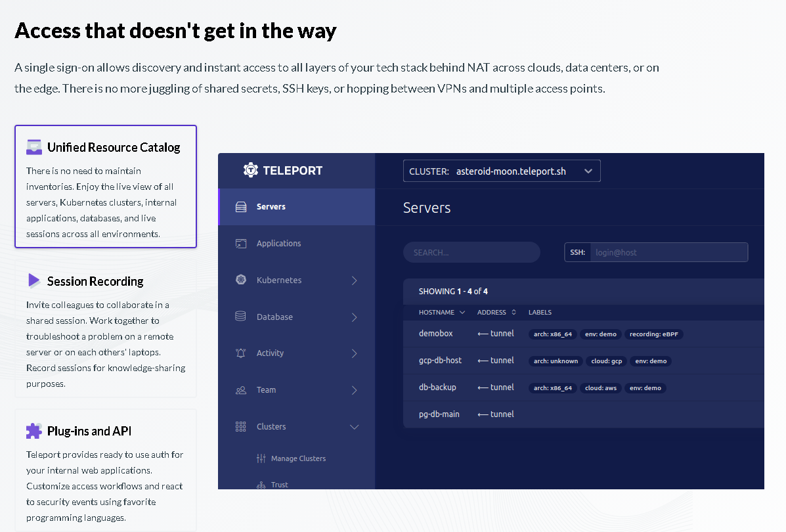Click the Database stack icon
This screenshot has width=786, height=532.
[x=240, y=316]
